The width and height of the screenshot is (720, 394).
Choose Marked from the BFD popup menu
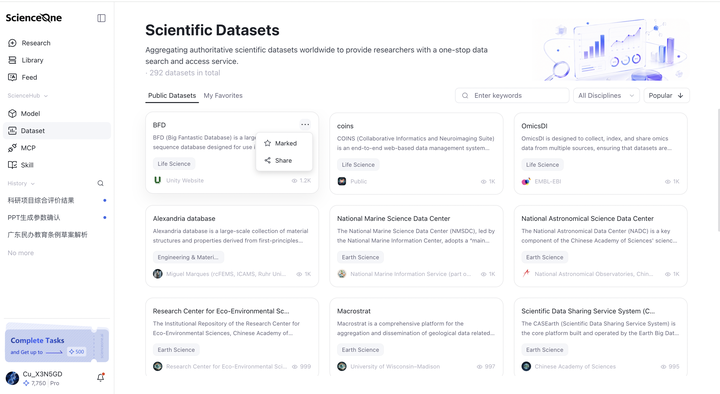(x=284, y=143)
